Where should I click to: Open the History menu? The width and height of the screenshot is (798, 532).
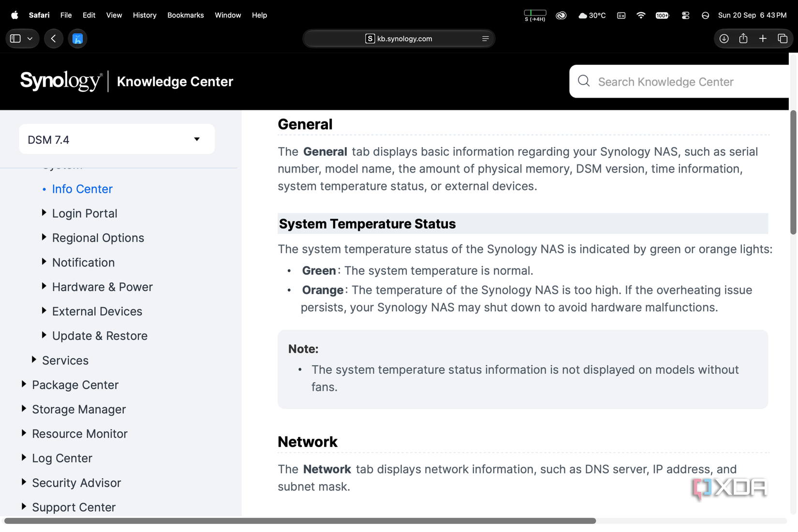(145, 15)
